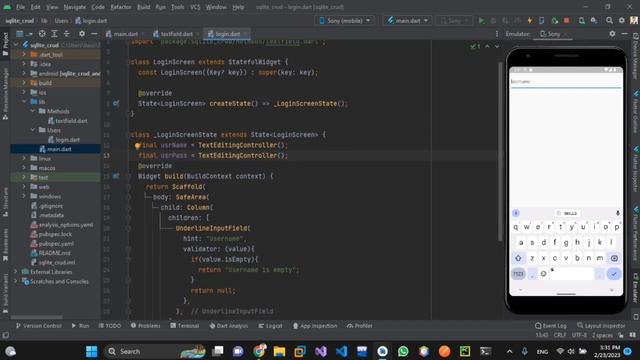Open the Logcat tool window

(x=270, y=326)
